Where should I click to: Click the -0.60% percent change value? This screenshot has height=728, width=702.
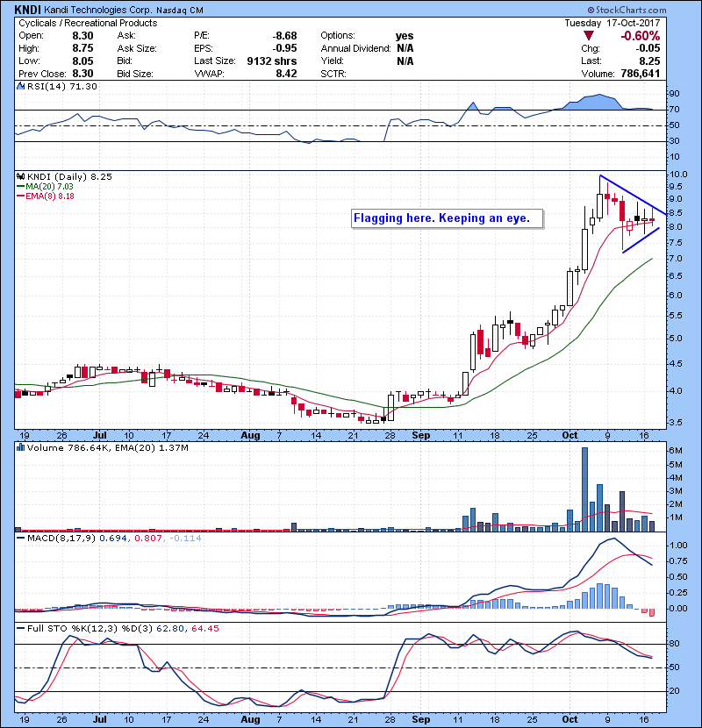click(x=641, y=36)
